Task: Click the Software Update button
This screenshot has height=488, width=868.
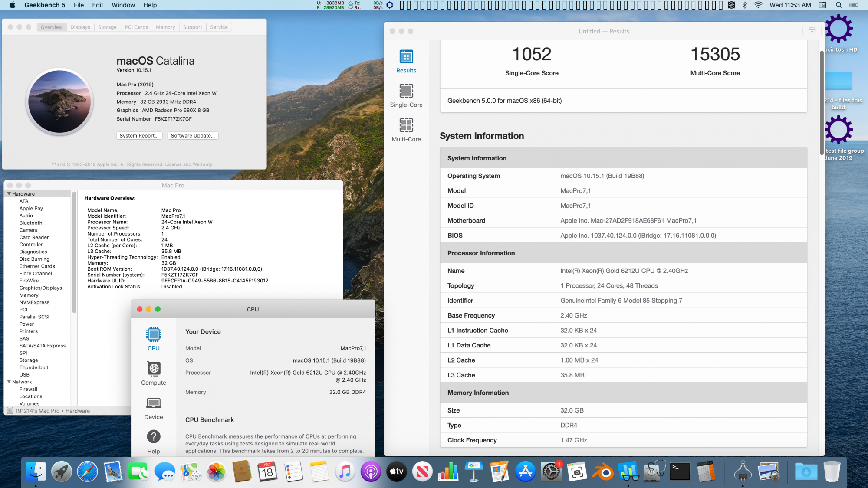Action: click(193, 136)
